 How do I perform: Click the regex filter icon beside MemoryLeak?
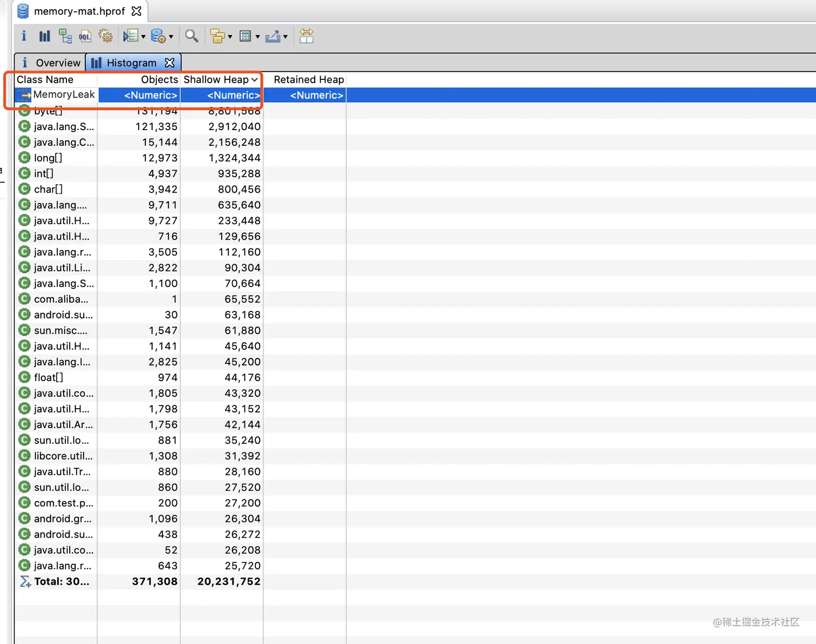[24, 95]
